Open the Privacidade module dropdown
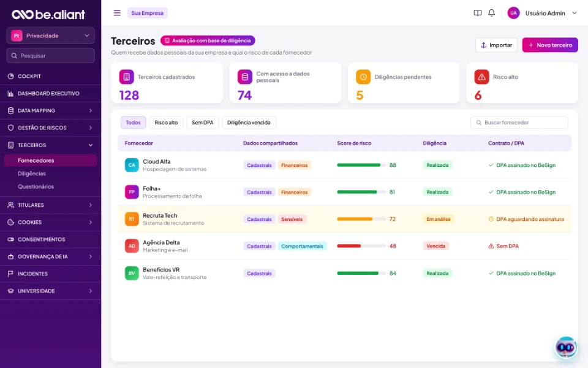This screenshot has width=588, height=368. (51, 36)
